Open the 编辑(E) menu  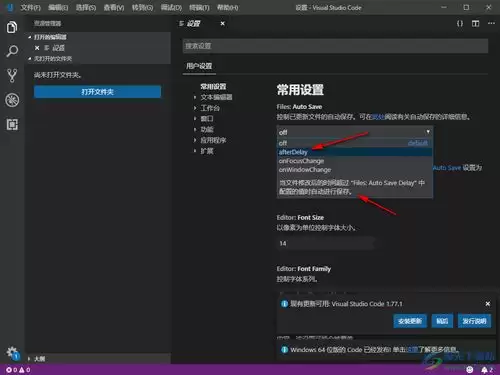58,7
